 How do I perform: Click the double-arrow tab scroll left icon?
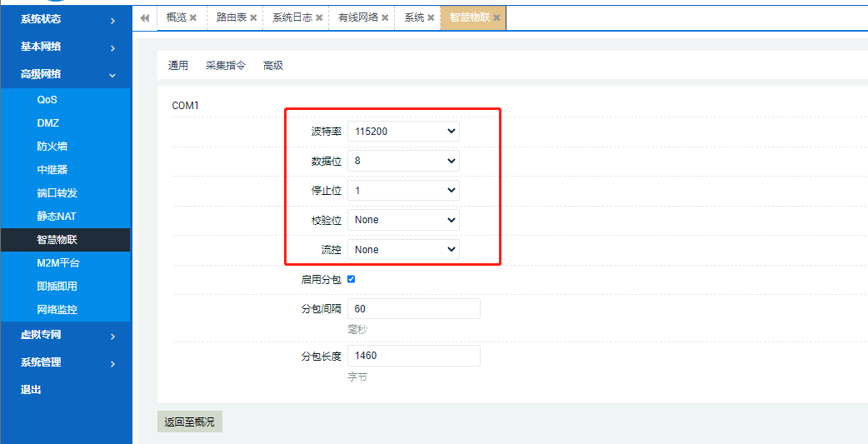[144, 17]
